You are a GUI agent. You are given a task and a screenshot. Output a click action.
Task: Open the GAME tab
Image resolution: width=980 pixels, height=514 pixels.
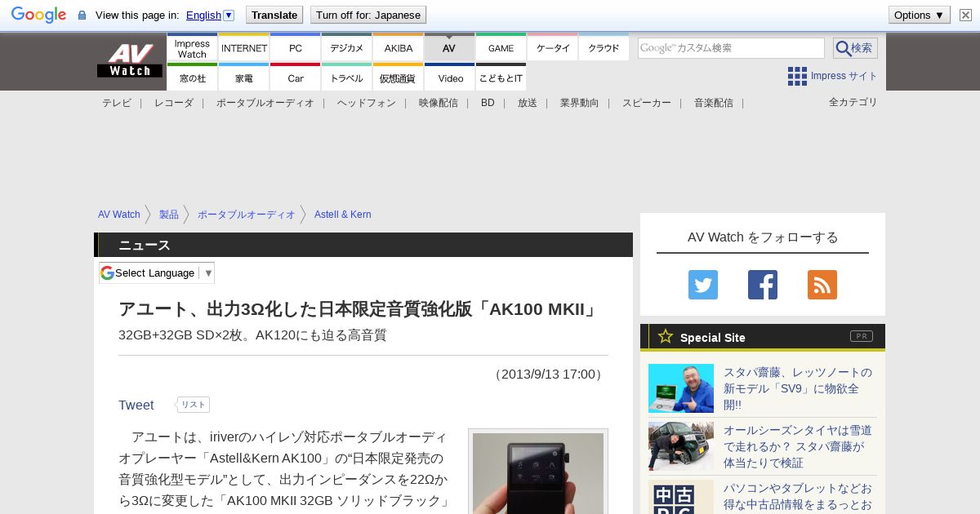coord(501,48)
